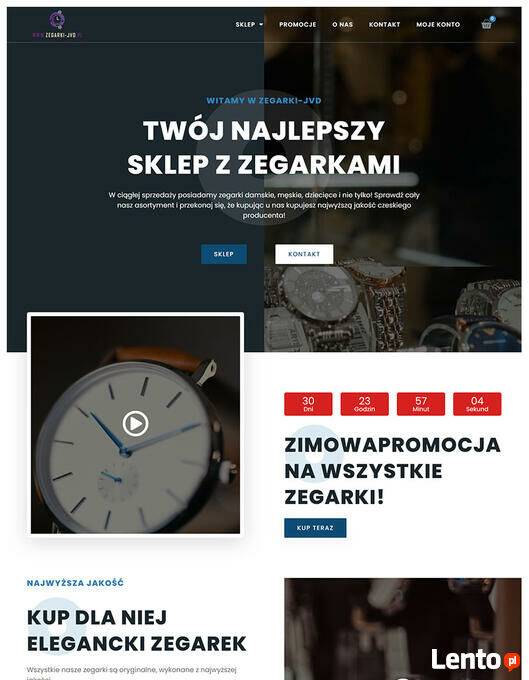Viewport: 529px width, 680px height.
Task: Click the Sekund countdown box
Action: point(477,404)
